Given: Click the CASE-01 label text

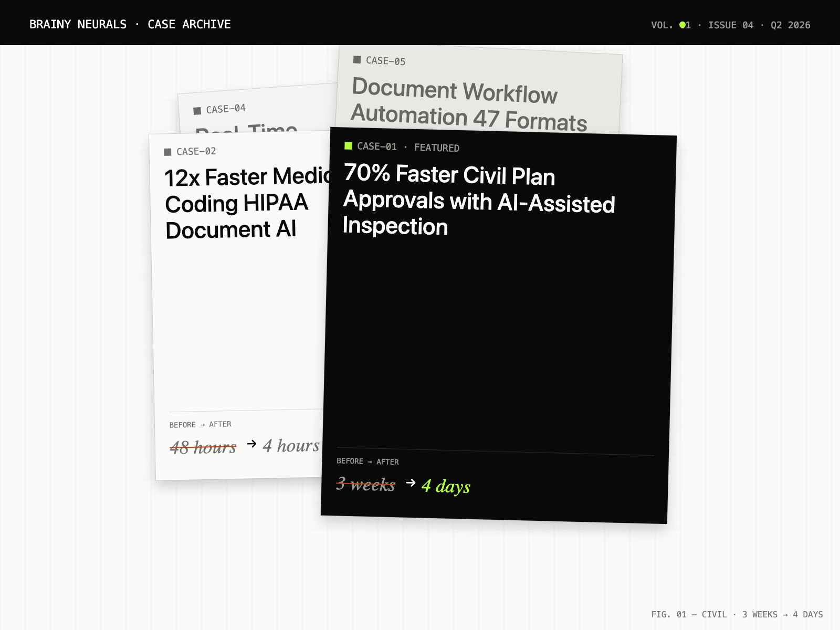Looking at the screenshot, I should coord(377,146).
